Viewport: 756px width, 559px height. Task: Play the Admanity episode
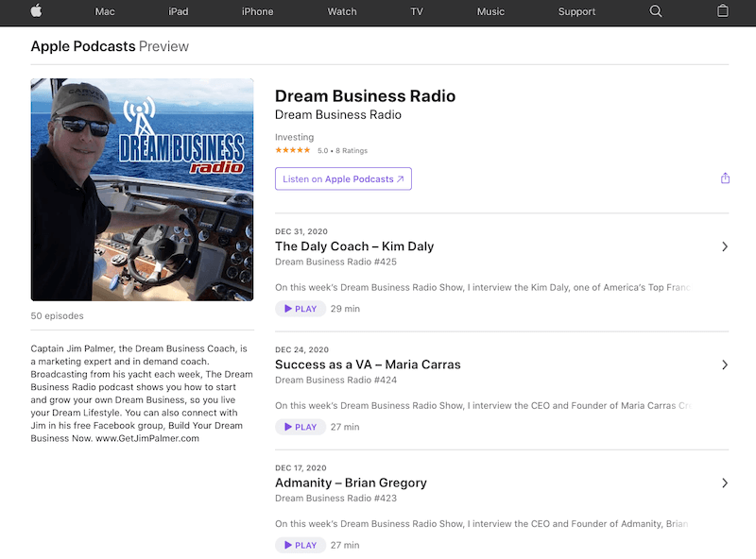[x=301, y=545]
